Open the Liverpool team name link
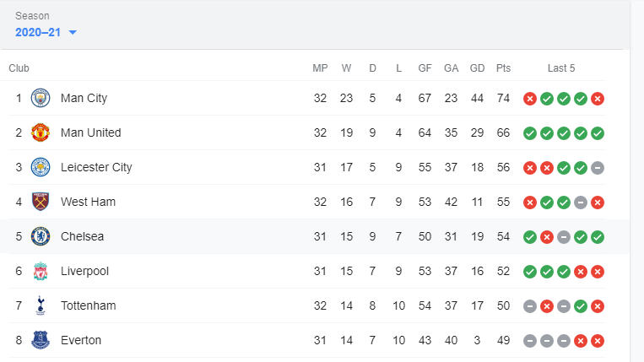The width and height of the screenshot is (644, 362). [x=84, y=271]
